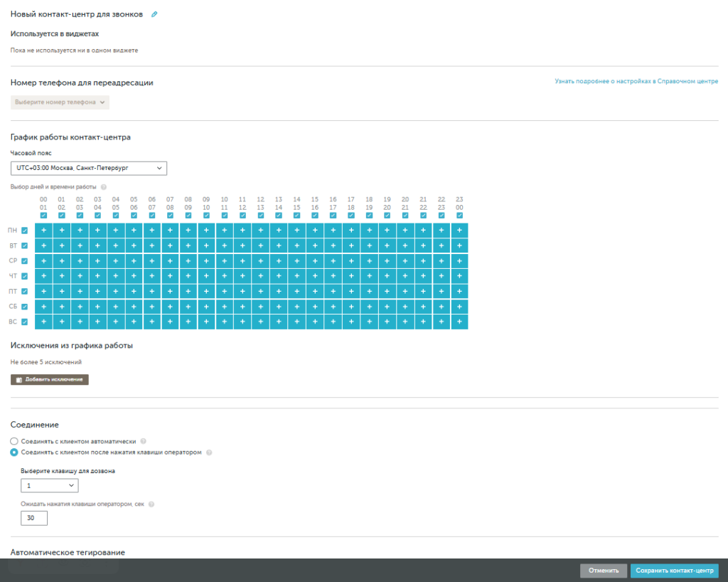Image resolution: width=728 pixels, height=582 pixels.
Task: Click help icon beside "после нажатия клавиши оператором"
Action: point(209,452)
